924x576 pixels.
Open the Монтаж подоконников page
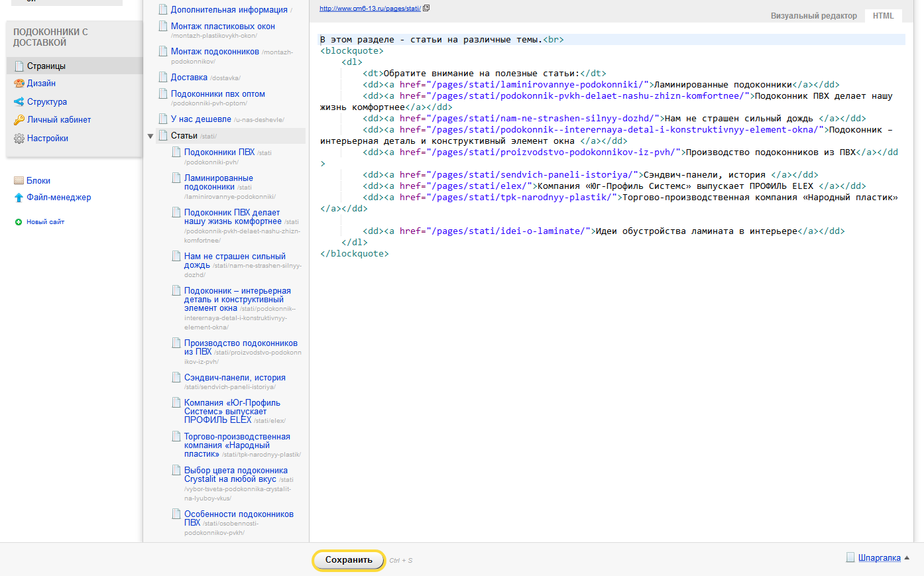(x=215, y=52)
